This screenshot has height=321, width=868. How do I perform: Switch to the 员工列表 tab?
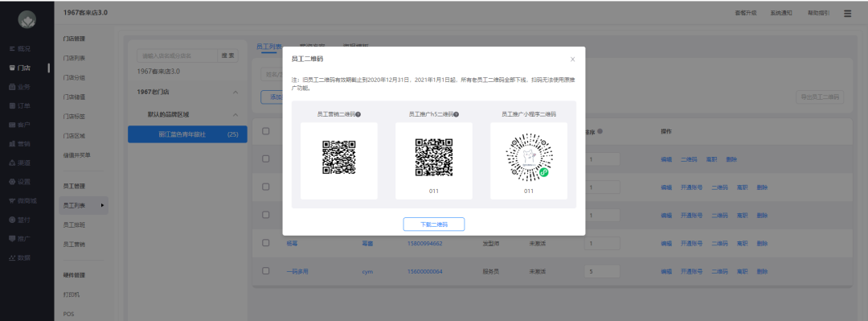(x=269, y=47)
